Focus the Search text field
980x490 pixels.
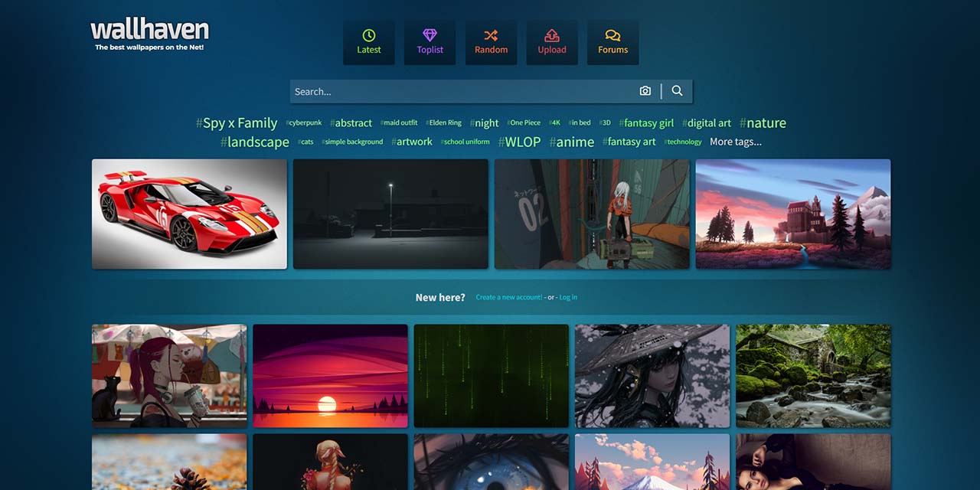[459, 91]
